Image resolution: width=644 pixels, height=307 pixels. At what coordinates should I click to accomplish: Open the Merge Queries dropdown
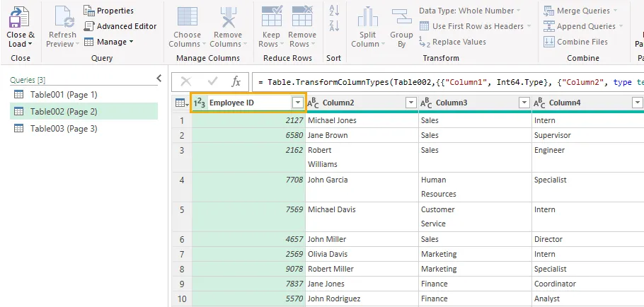coord(580,11)
